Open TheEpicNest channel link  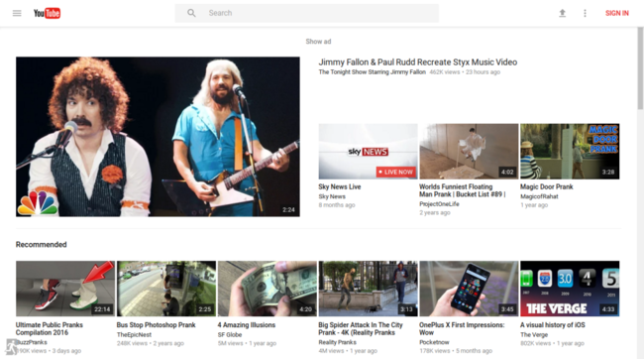(x=134, y=335)
